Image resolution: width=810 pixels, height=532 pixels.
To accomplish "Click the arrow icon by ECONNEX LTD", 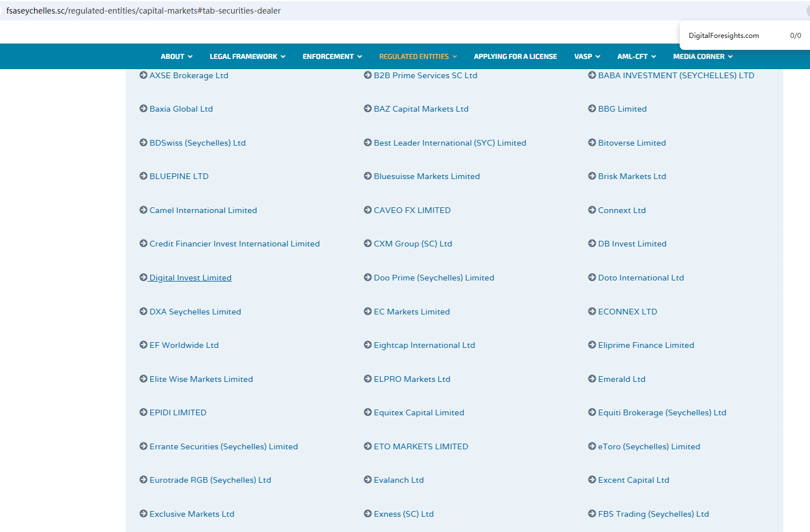I will (592, 311).
